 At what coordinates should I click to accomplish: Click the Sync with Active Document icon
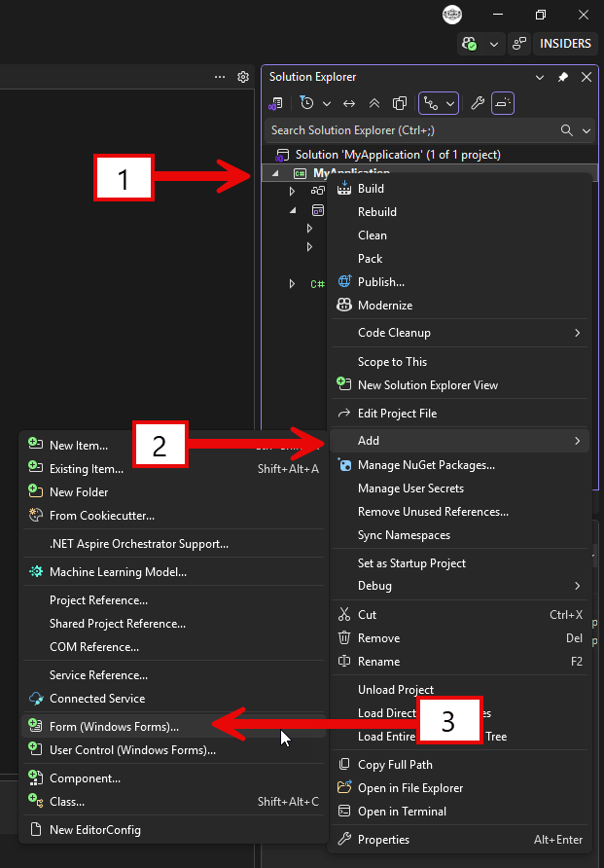348,103
